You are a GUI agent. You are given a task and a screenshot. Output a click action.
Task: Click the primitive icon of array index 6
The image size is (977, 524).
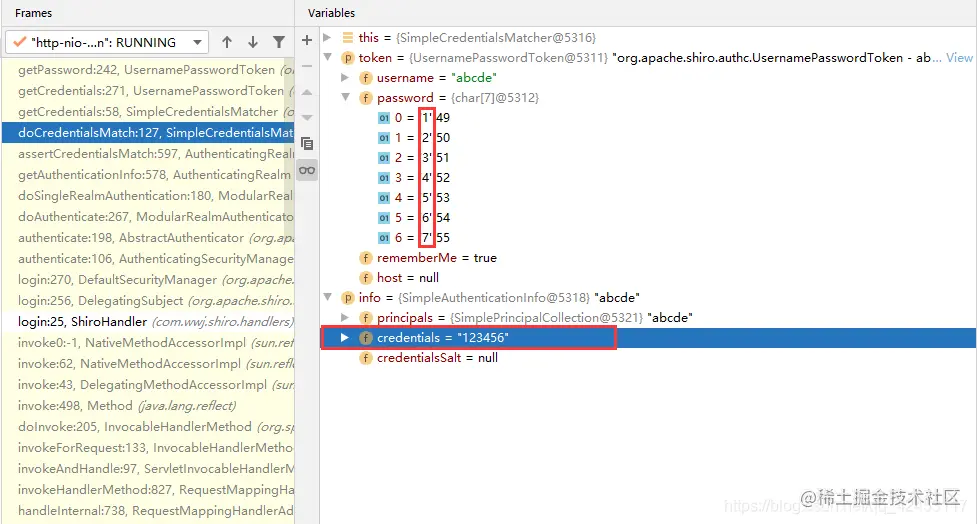click(384, 237)
